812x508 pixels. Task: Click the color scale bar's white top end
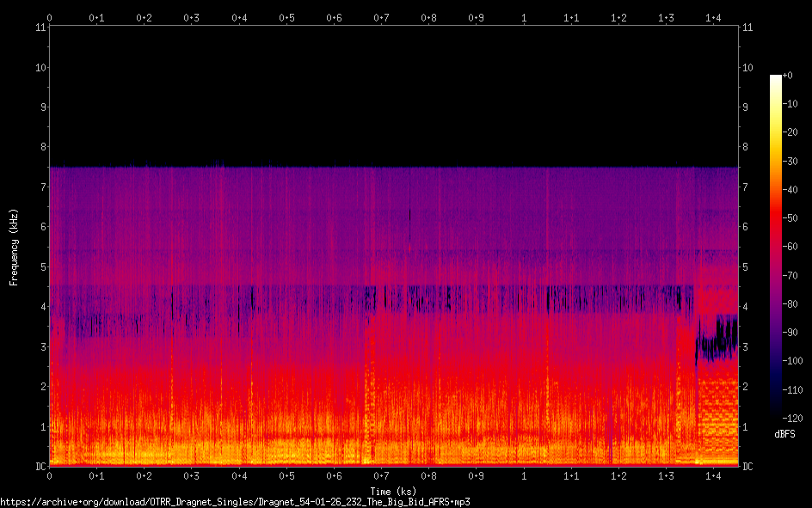[776, 79]
